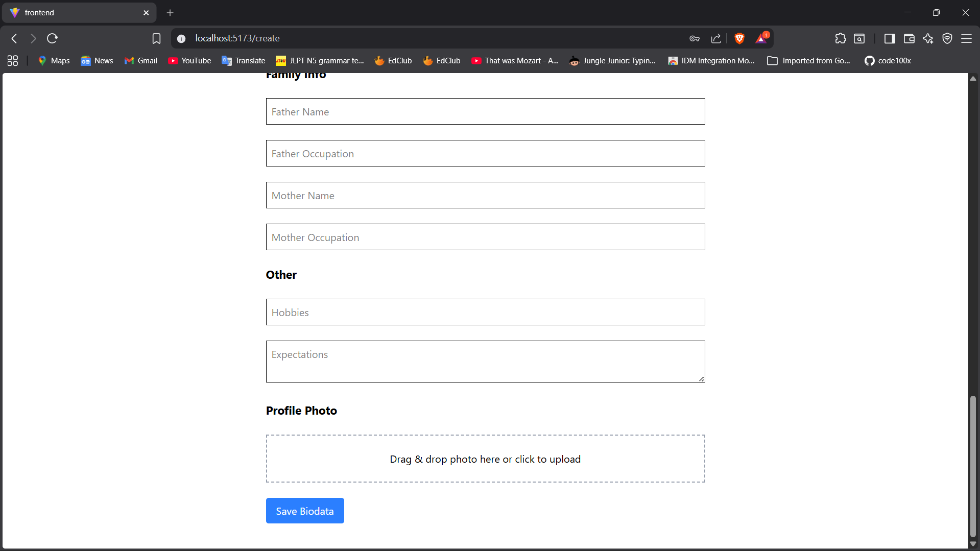The width and height of the screenshot is (980, 551).
Task: Open the YouTube bookmark link
Action: (190, 61)
